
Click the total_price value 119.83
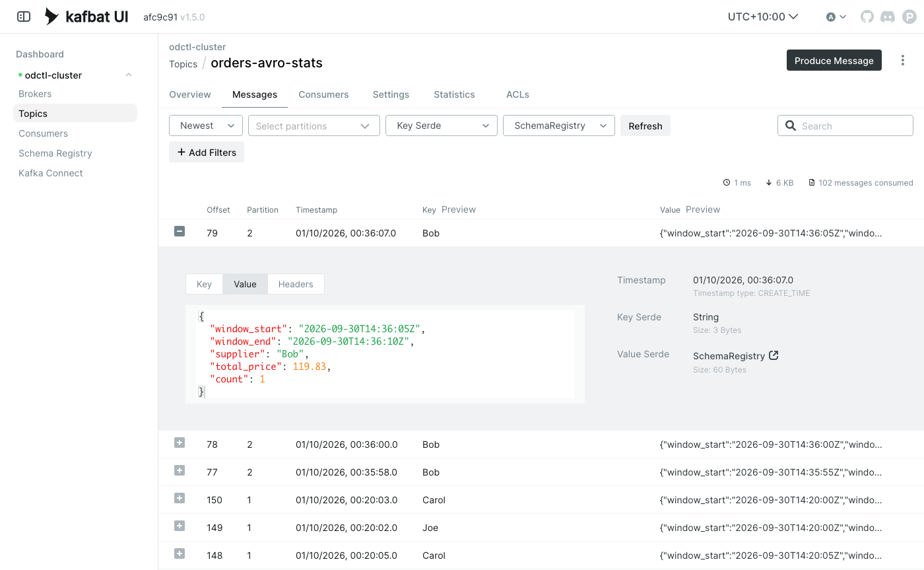tap(310, 366)
